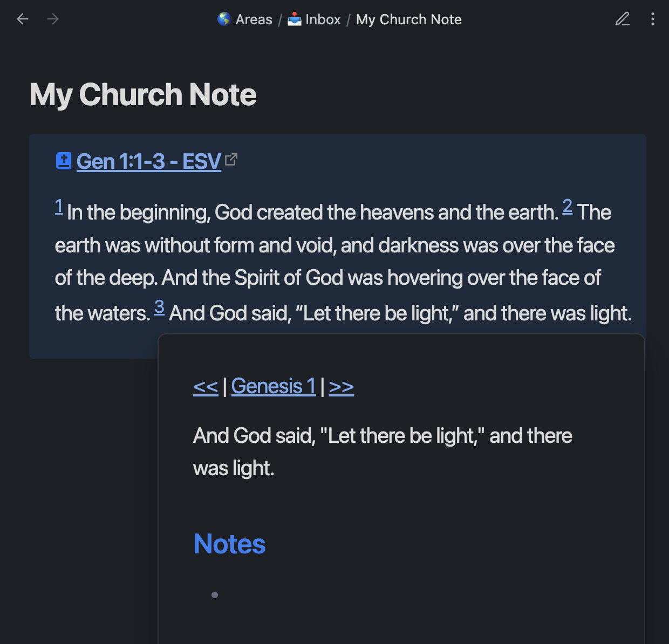669x644 pixels.
Task: Click the blue Bible icon beside Gen 1:1-3
Action: click(63, 160)
